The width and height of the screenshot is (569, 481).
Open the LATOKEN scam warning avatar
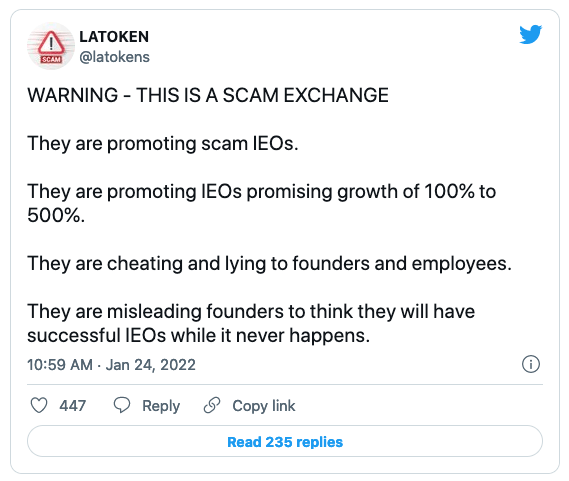51,46
